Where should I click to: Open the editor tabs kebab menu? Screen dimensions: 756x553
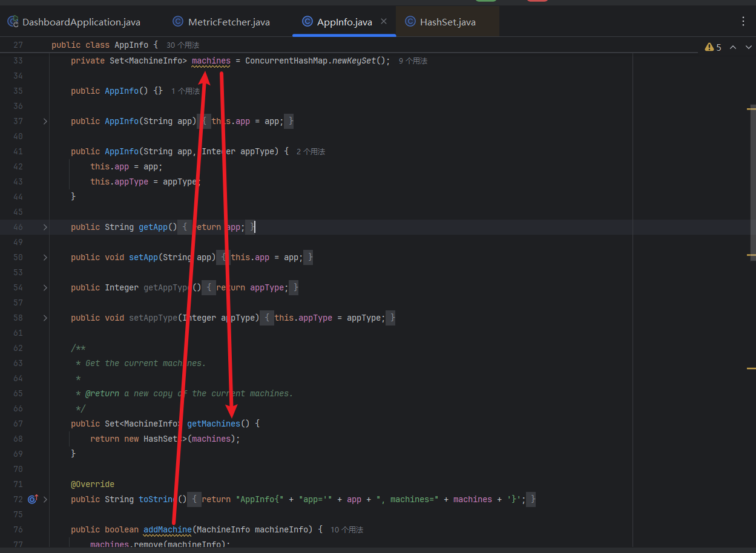point(743,22)
